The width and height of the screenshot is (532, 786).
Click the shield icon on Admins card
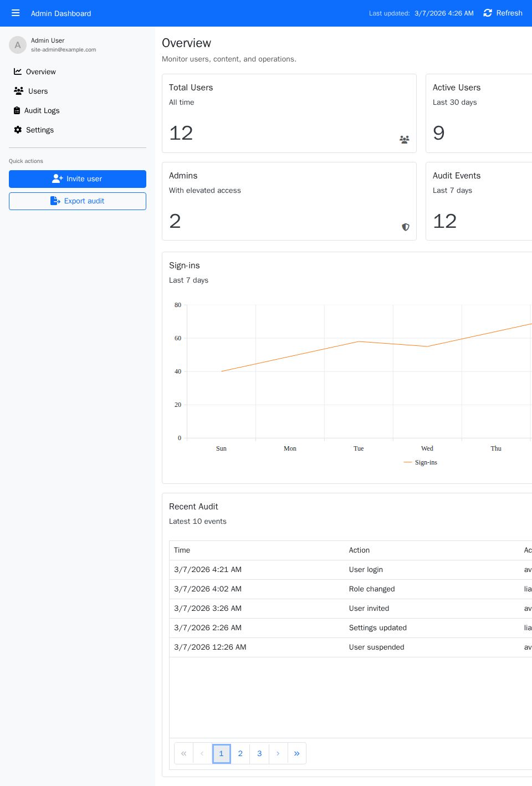[406, 227]
